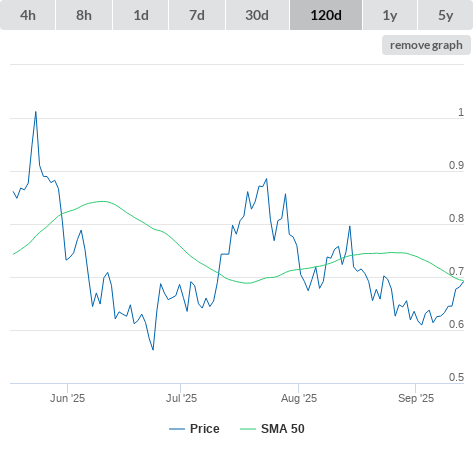Click the remove graph button
The width and height of the screenshot is (474, 455).
(x=426, y=45)
